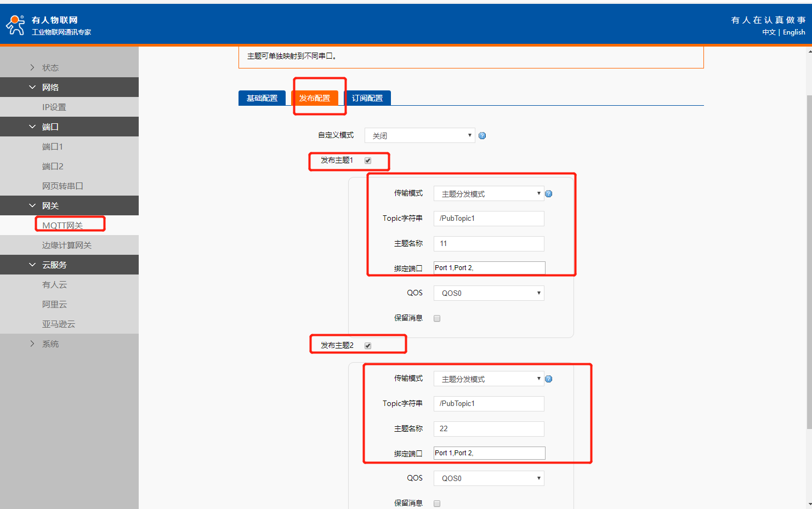Image resolution: width=812 pixels, height=509 pixels.
Task: Collapse the 云服务 section chevron
Action: 32,265
